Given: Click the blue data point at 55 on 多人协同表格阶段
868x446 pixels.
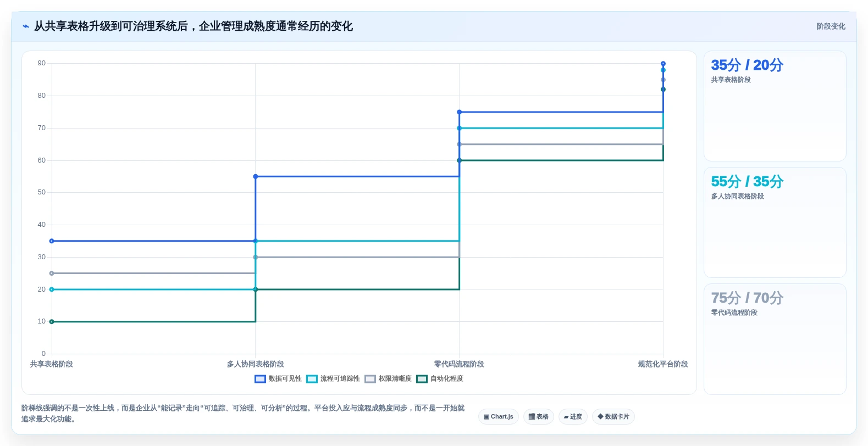Looking at the screenshot, I should (256, 177).
